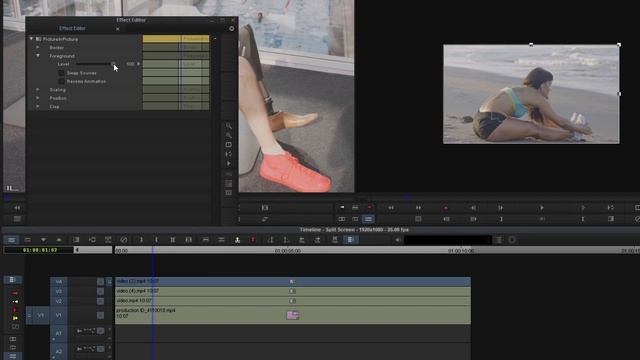Select the Effect Editor tab

pos(72,29)
